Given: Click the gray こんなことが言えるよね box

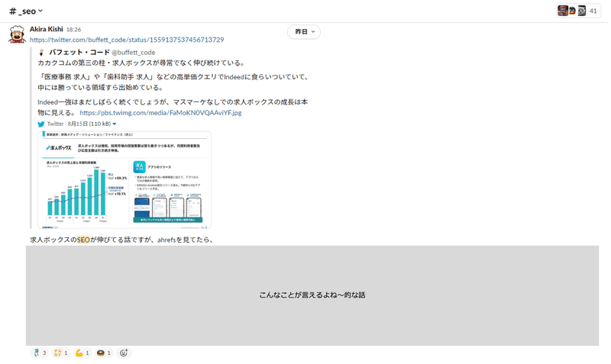Looking at the screenshot, I should click(312, 295).
